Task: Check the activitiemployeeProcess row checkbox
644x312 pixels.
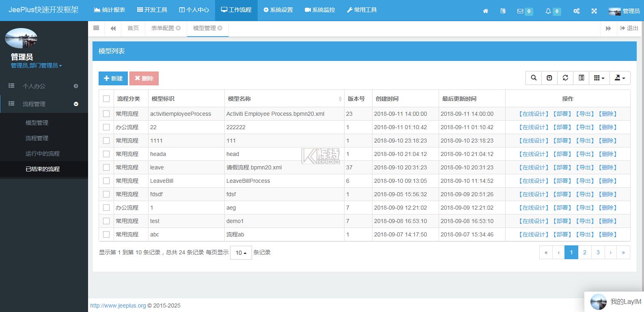Action: pyautogui.click(x=106, y=114)
